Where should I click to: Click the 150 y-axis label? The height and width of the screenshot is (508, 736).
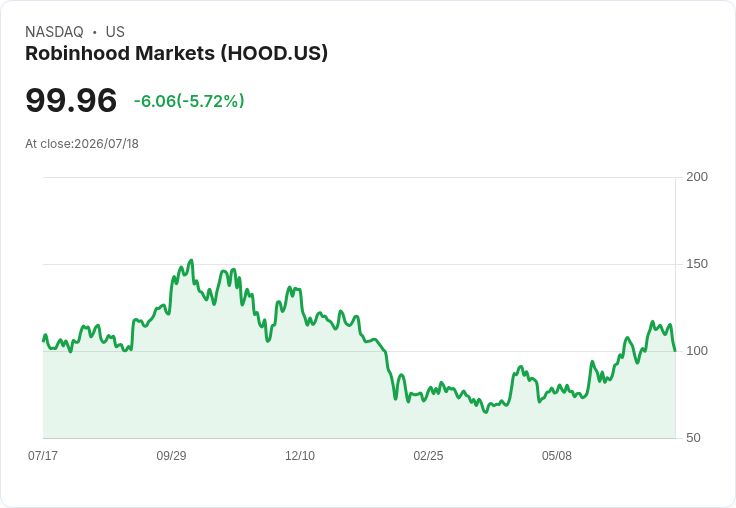(x=697, y=264)
